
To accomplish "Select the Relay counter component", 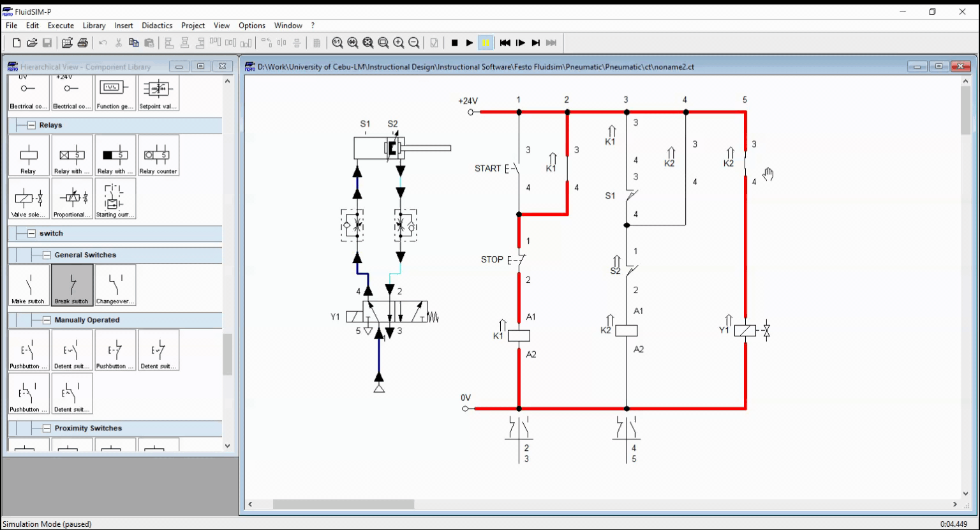I will 158,155.
